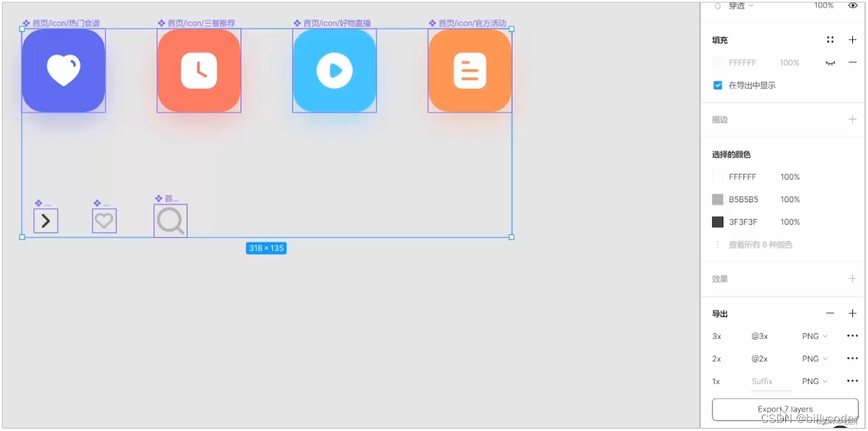Click the fill color swatch FFFFFF
This screenshot has height=431, width=868.
[718, 63]
